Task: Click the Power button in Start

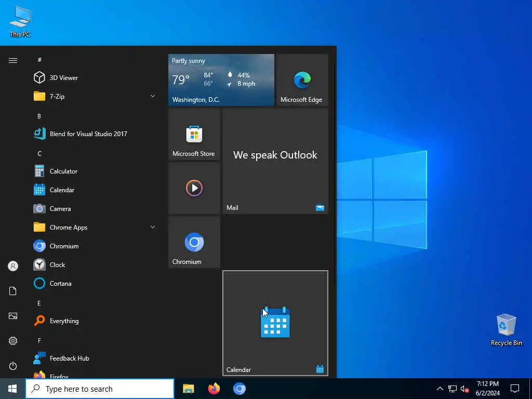Action: click(x=13, y=366)
